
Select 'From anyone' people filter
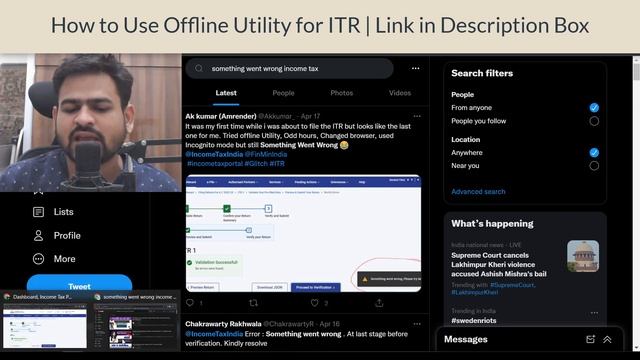594,108
